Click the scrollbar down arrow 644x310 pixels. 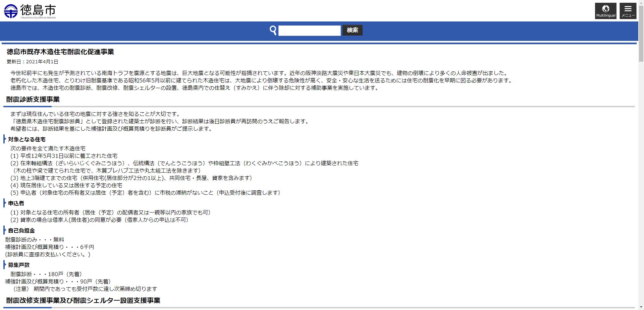pos(641,307)
